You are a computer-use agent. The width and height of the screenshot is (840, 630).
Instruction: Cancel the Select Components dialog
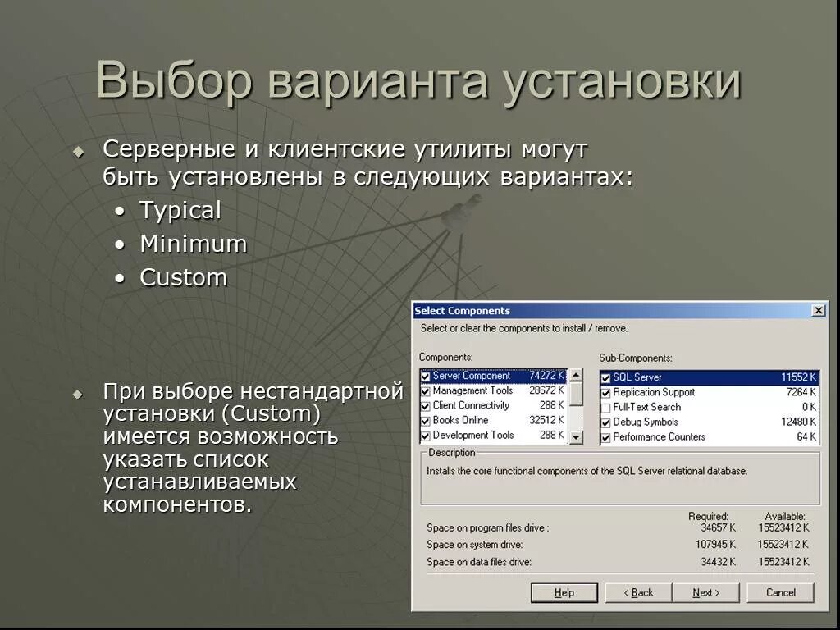[x=781, y=592]
